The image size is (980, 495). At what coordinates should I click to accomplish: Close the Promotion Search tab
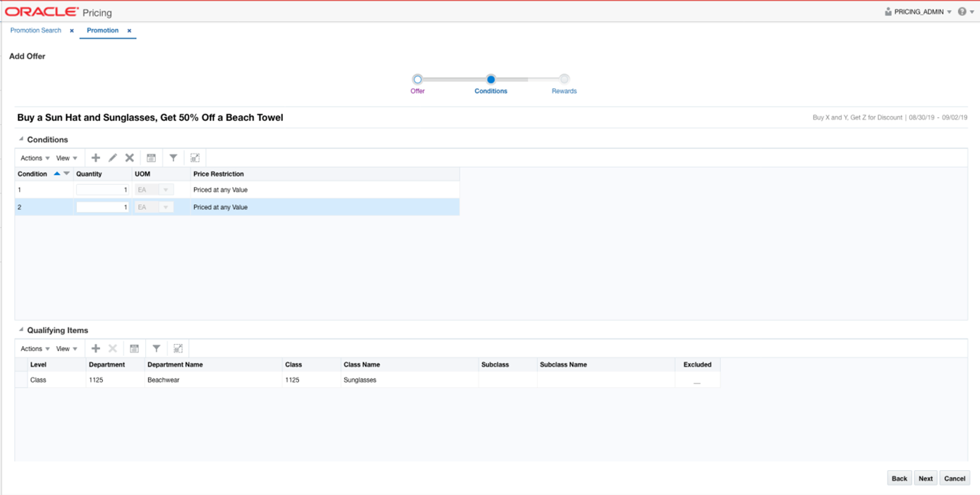click(x=72, y=31)
